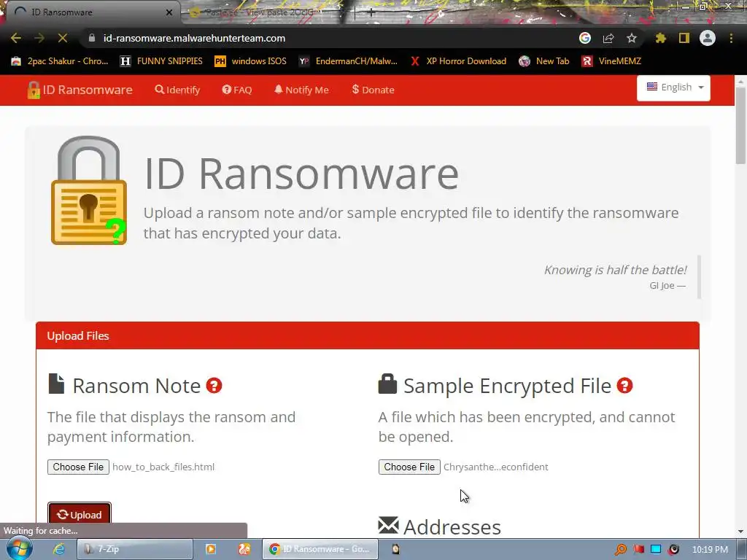This screenshot has height=560, width=747.
Task: Open the windows ISOS bookmark
Action: (251, 61)
